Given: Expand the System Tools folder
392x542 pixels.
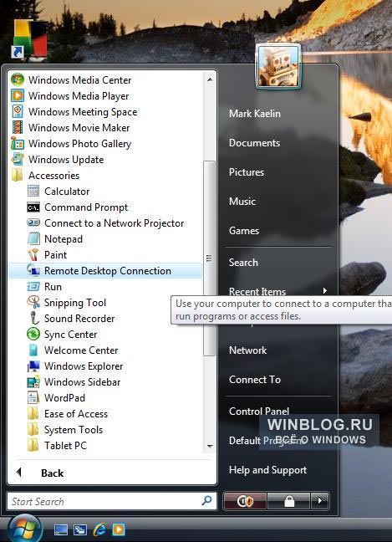Looking at the screenshot, I should [65, 430].
